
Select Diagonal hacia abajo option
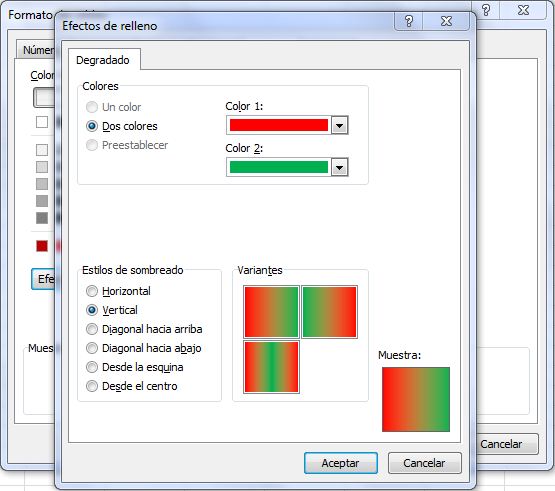pyautogui.click(x=92, y=348)
